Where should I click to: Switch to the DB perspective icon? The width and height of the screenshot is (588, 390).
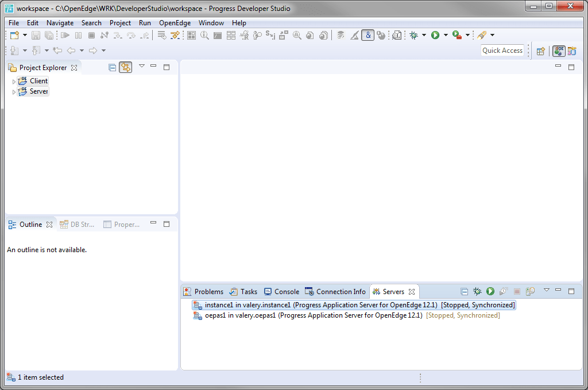(572, 51)
